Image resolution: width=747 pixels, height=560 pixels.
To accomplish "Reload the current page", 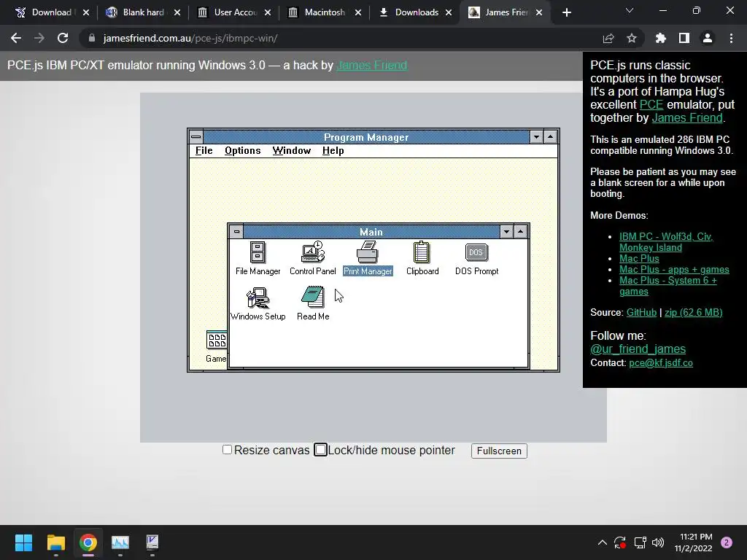I will (x=63, y=38).
